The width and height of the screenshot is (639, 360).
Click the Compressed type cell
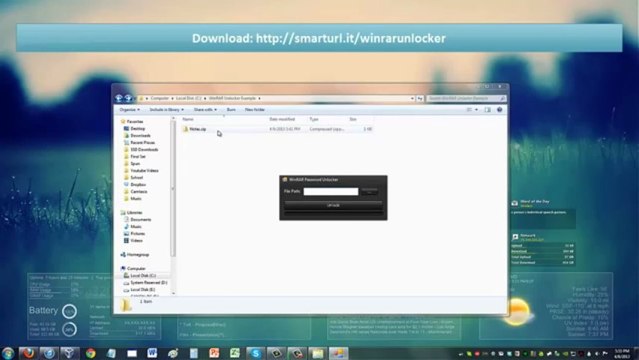pyautogui.click(x=326, y=129)
